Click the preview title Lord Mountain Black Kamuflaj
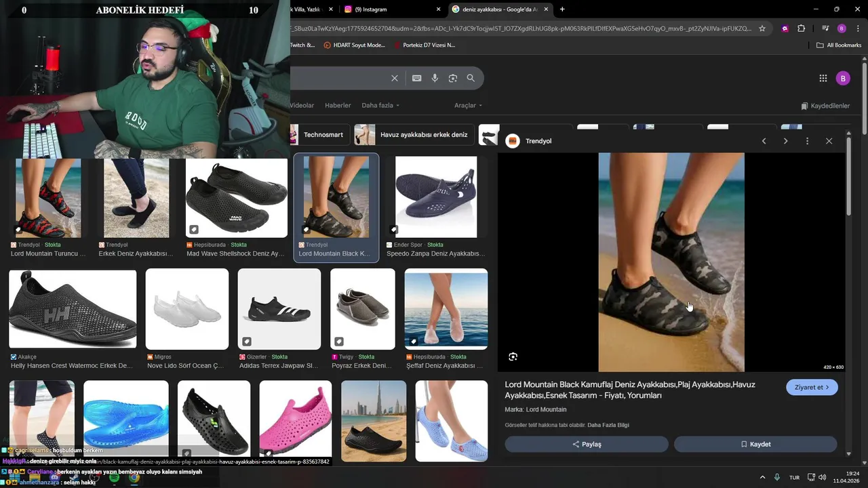Image resolution: width=868 pixels, height=488 pixels. coord(630,390)
